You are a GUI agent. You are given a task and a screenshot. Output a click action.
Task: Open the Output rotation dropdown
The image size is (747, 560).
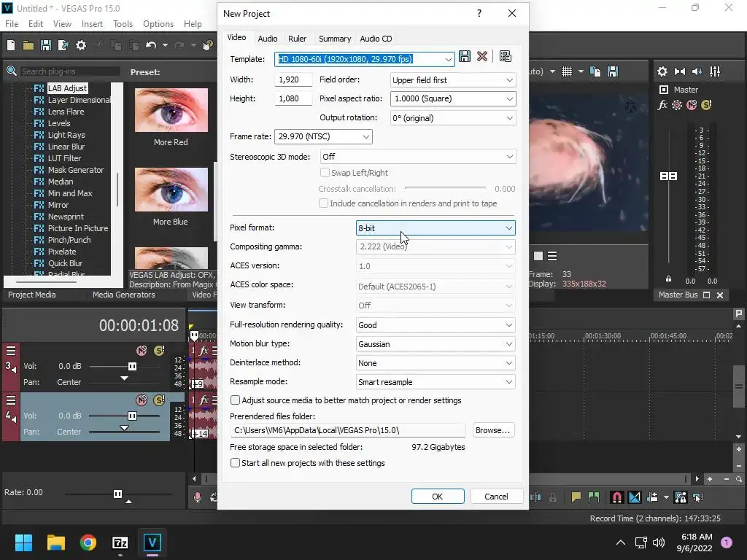click(452, 117)
